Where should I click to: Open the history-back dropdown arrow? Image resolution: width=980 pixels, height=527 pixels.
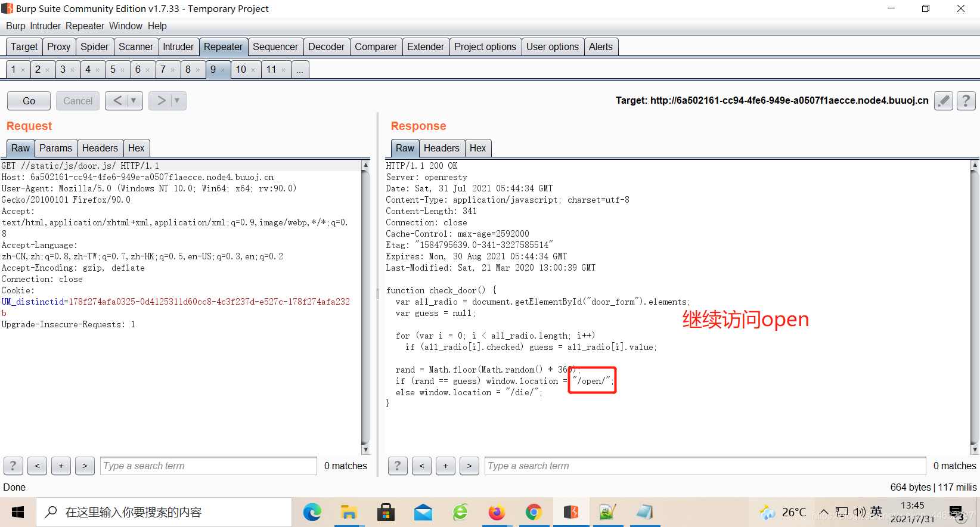pos(134,101)
